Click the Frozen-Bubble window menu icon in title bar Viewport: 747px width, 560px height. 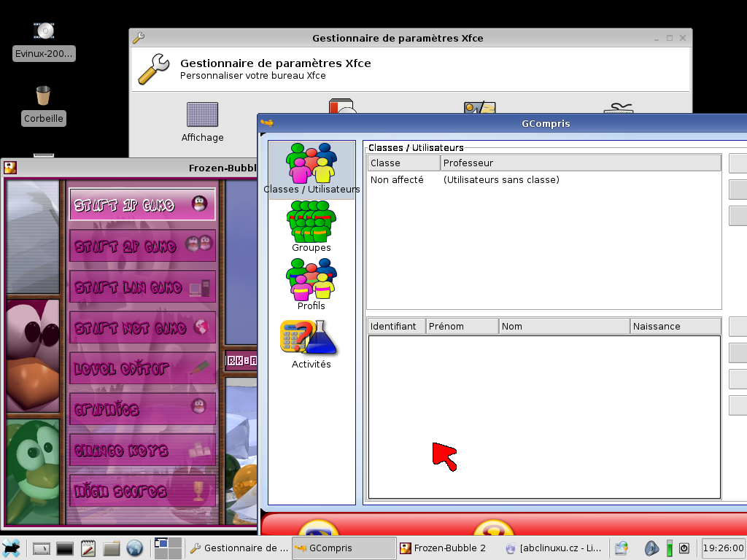tap(10, 168)
